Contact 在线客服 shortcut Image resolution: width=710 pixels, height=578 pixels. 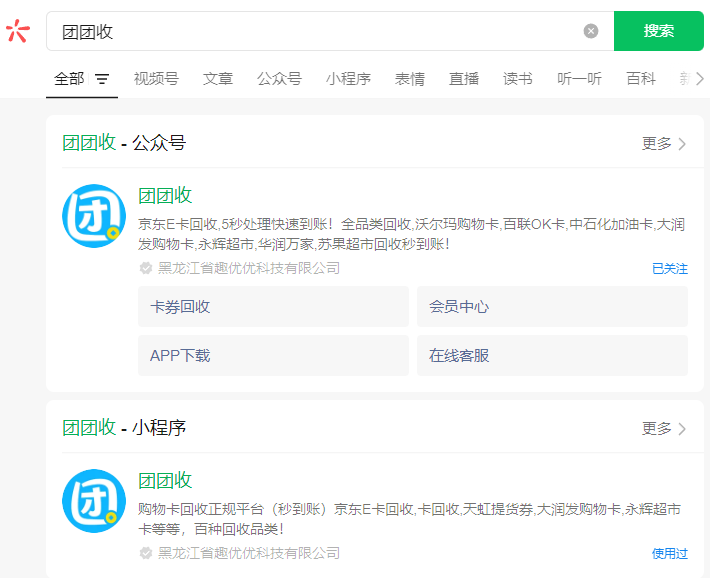[552, 355]
